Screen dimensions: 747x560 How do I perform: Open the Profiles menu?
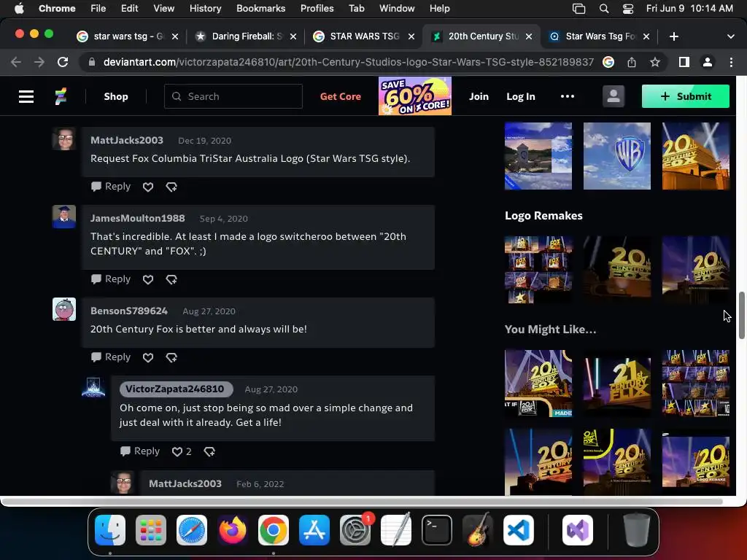click(317, 8)
